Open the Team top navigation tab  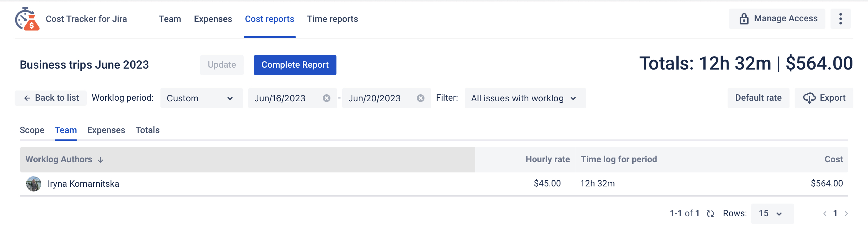[x=170, y=19]
